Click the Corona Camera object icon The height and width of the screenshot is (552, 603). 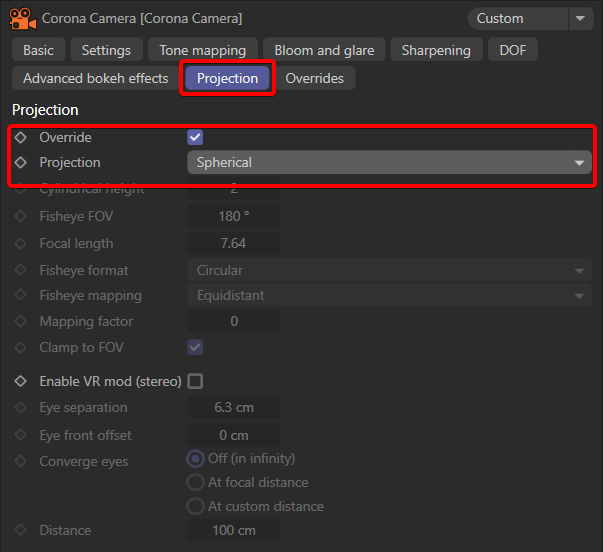[22, 18]
